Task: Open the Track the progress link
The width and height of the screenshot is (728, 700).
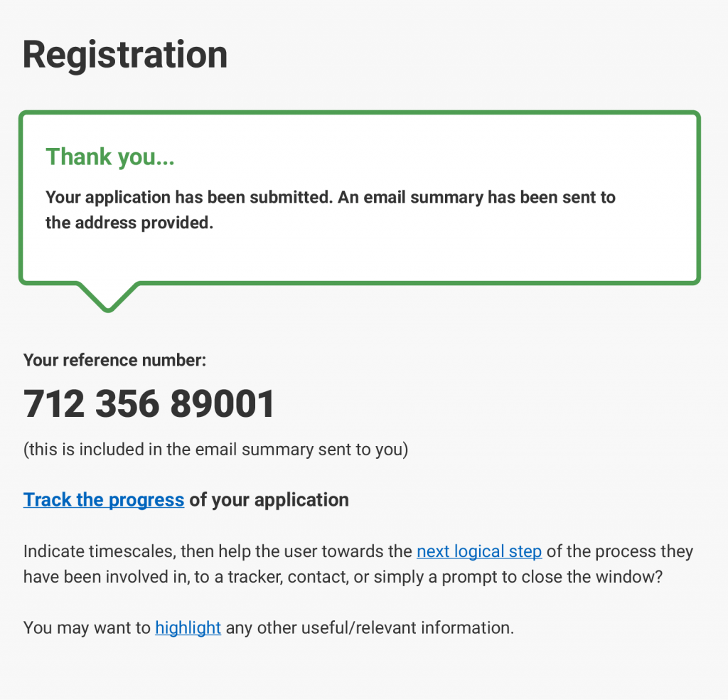Action: (x=104, y=500)
